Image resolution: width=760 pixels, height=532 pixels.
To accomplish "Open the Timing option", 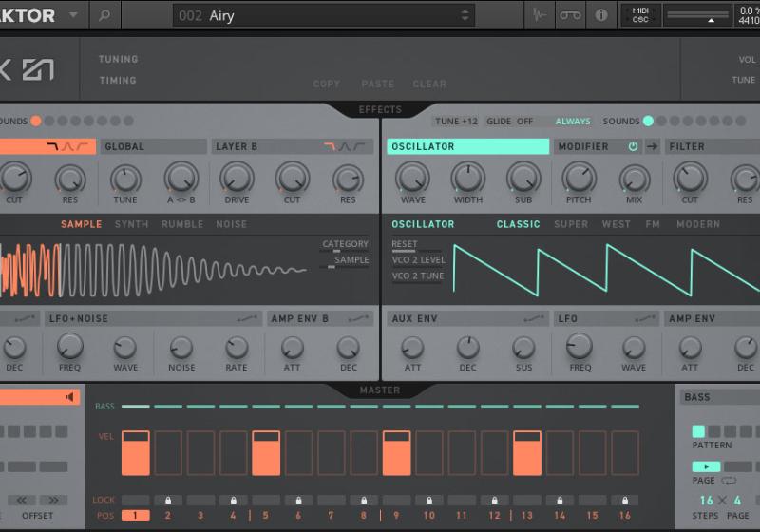I will click(118, 81).
